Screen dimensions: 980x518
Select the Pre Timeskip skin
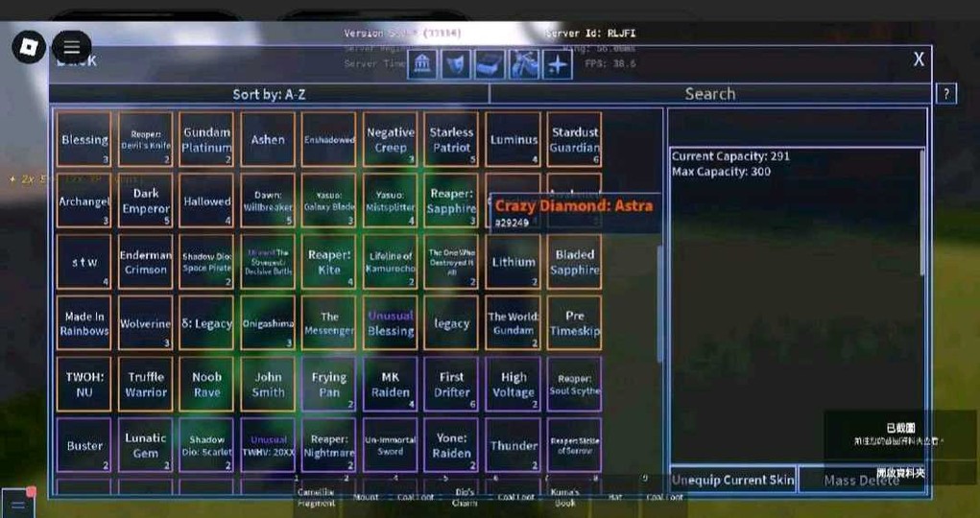(x=574, y=323)
